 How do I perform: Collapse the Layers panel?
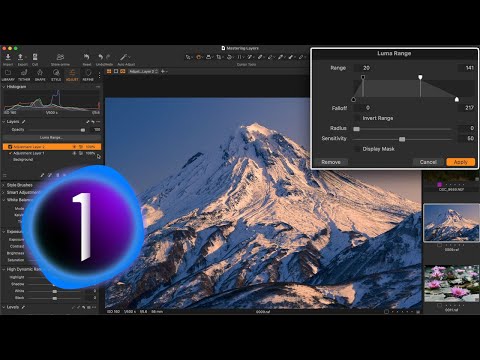point(4,122)
